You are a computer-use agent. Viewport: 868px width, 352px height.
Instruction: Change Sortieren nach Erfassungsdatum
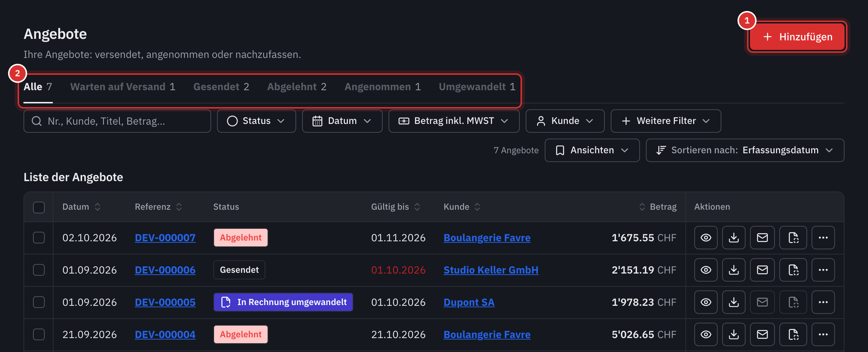[745, 150]
